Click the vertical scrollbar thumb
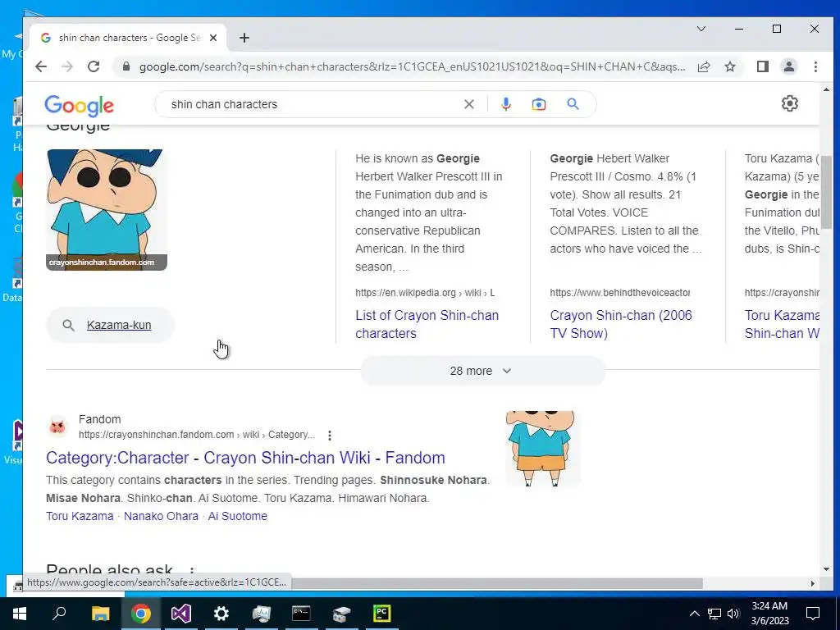 coord(825,192)
